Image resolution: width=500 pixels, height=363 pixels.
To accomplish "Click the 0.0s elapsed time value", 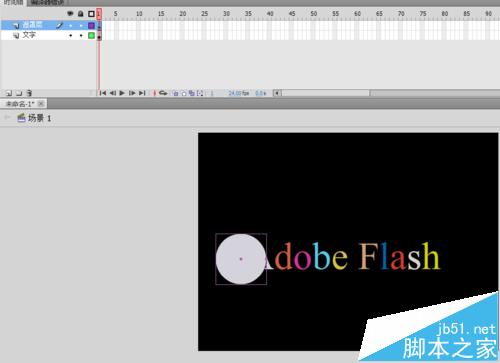I will click(261, 93).
